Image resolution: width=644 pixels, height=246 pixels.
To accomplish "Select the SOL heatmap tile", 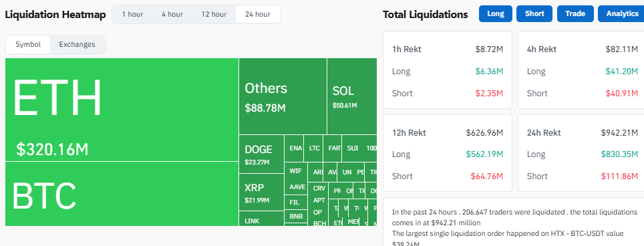I will click(352, 96).
